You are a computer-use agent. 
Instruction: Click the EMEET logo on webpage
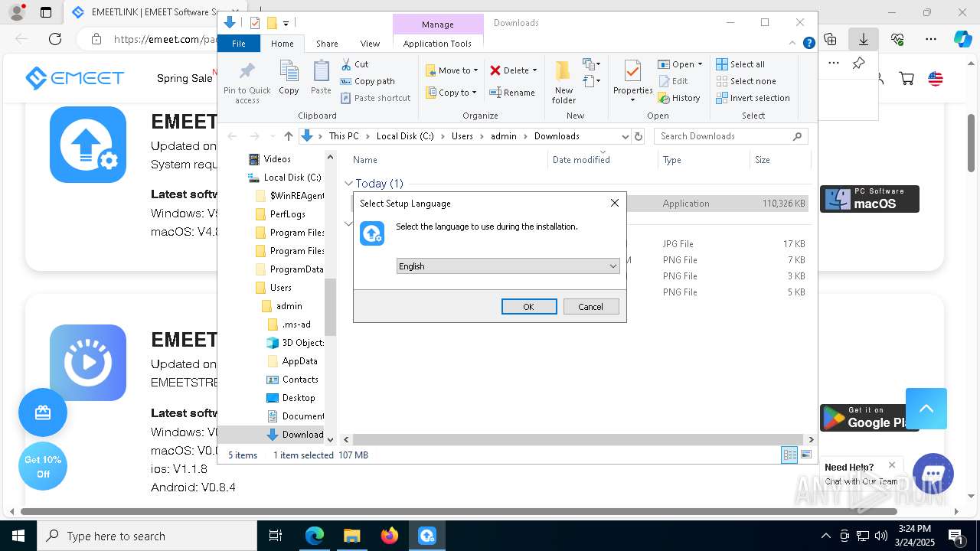point(74,78)
